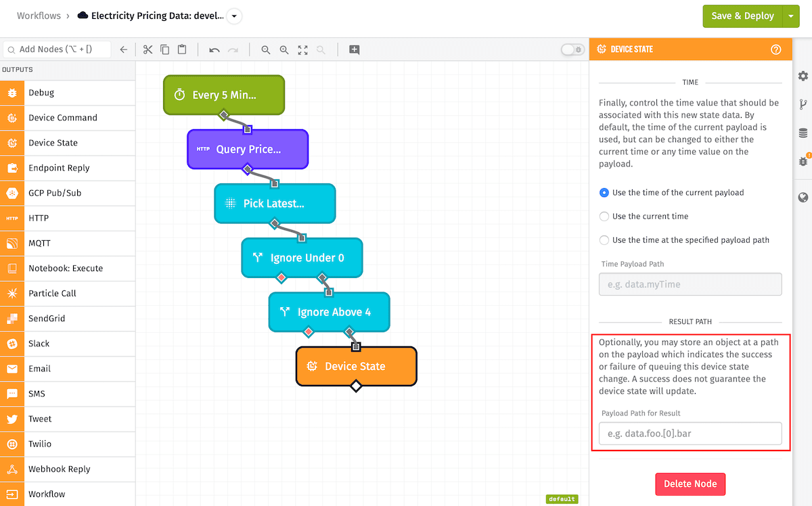This screenshot has height=506, width=812.
Task: Click the paste clipboard icon
Action: pos(182,49)
